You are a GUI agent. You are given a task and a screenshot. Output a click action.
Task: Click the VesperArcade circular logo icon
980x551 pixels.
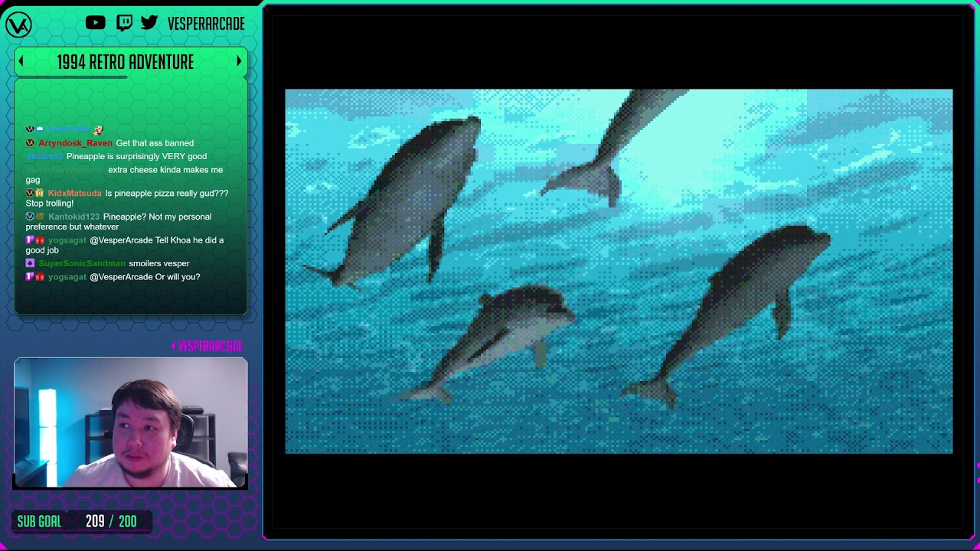click(18, 24)
